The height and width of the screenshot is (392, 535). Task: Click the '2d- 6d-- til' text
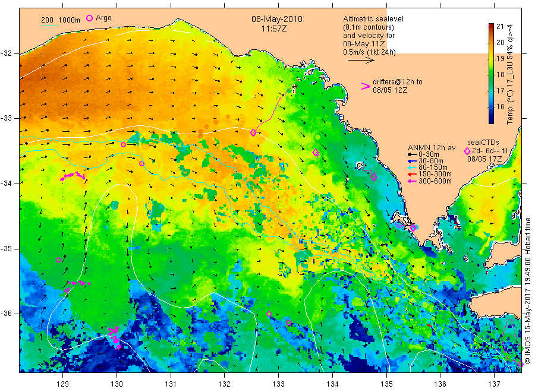[490, 151]
